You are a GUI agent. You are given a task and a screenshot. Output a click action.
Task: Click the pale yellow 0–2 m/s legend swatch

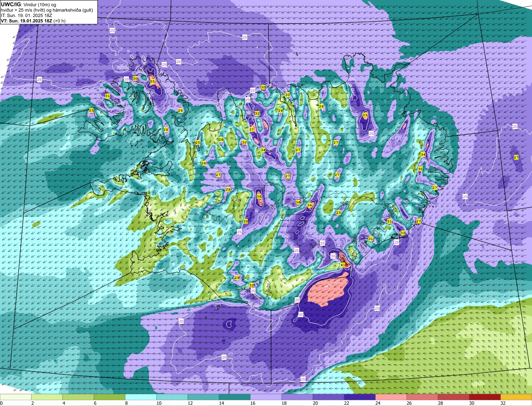[x=16, y=397]
